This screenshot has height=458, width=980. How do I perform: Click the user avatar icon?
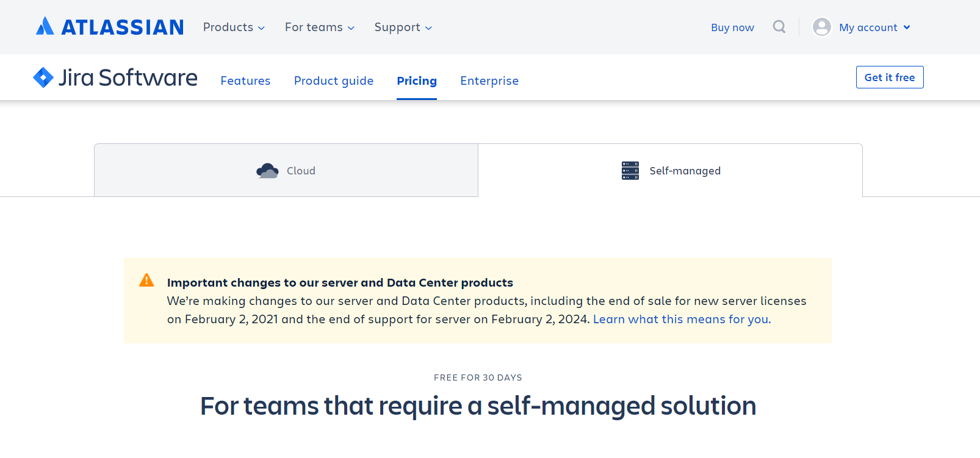822,27
